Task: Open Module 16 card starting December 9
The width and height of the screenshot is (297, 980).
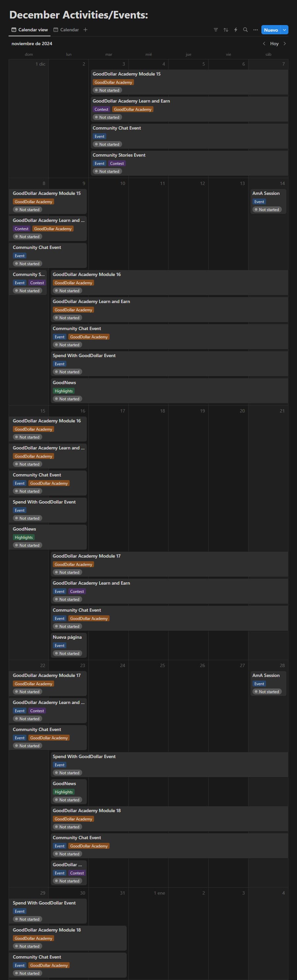Action: [x=169, y=282]
